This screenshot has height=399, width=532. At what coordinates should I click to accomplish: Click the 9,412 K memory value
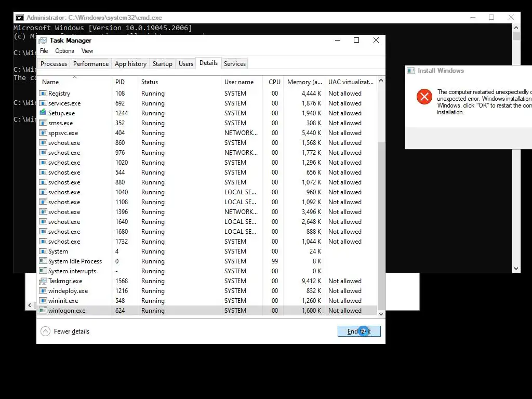(312, 281)
